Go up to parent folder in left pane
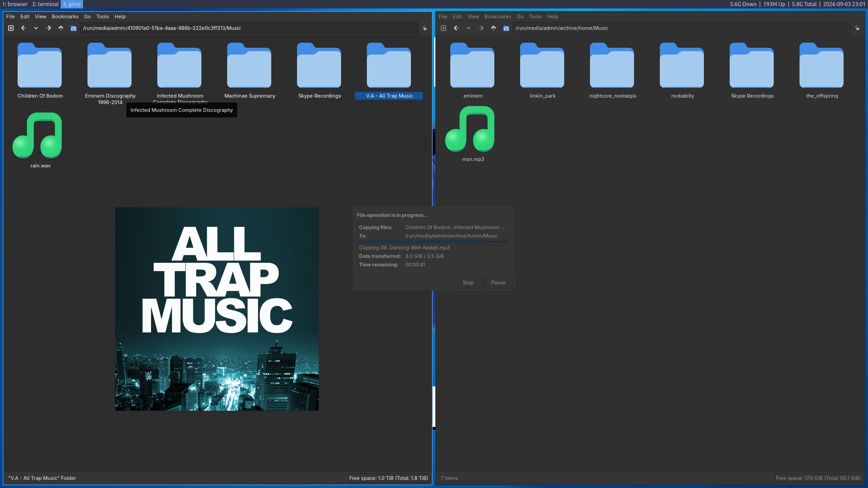Image resolution: width=868 pixels, height=488 pixels. [61, 28]
